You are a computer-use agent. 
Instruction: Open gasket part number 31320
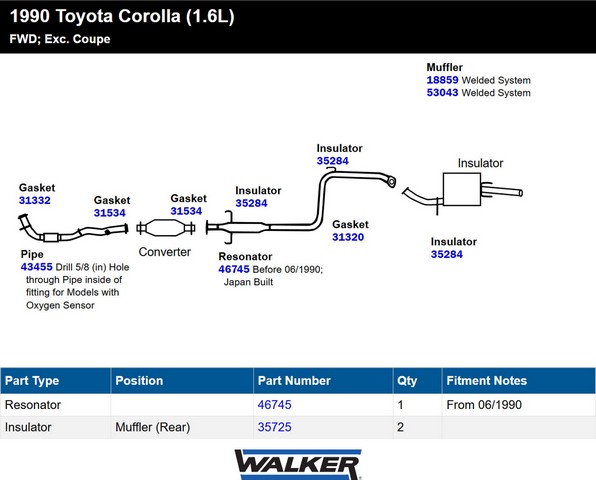tap(348, 237)
